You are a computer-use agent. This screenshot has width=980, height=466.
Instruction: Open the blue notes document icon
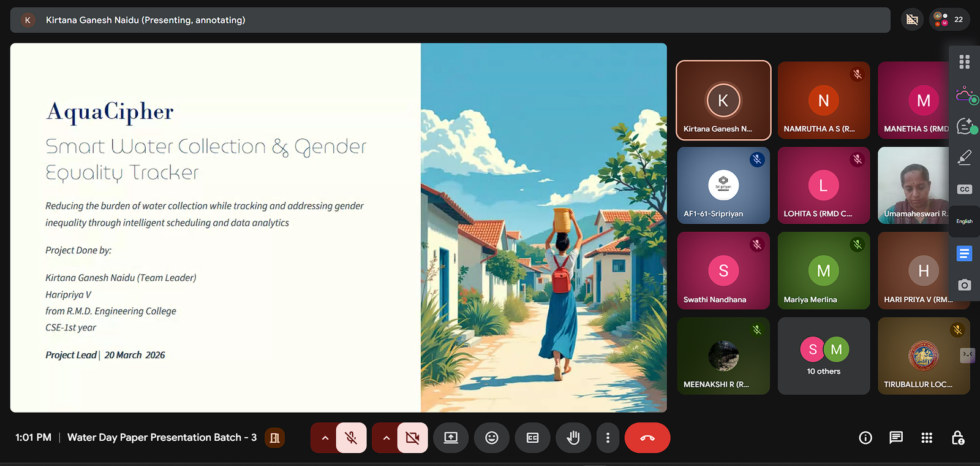click(964, 253)
